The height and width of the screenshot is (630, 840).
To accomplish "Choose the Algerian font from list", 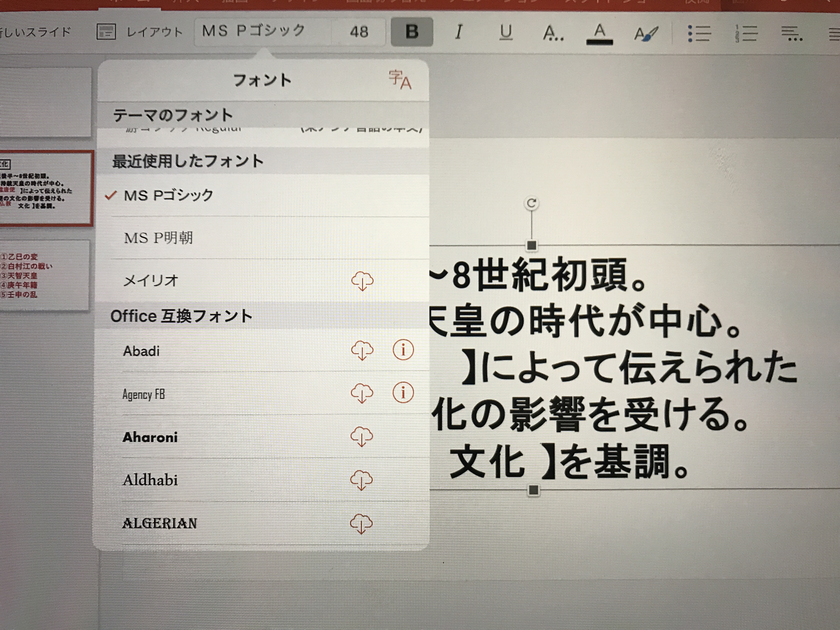I will point(160,523).
